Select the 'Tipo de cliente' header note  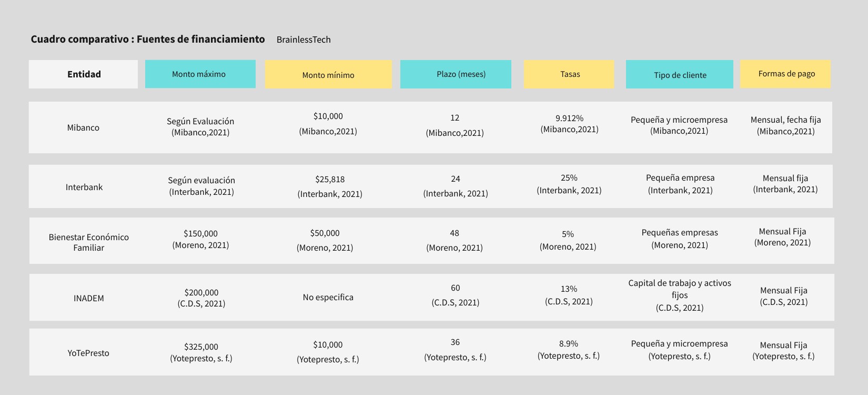coord(680,74)
